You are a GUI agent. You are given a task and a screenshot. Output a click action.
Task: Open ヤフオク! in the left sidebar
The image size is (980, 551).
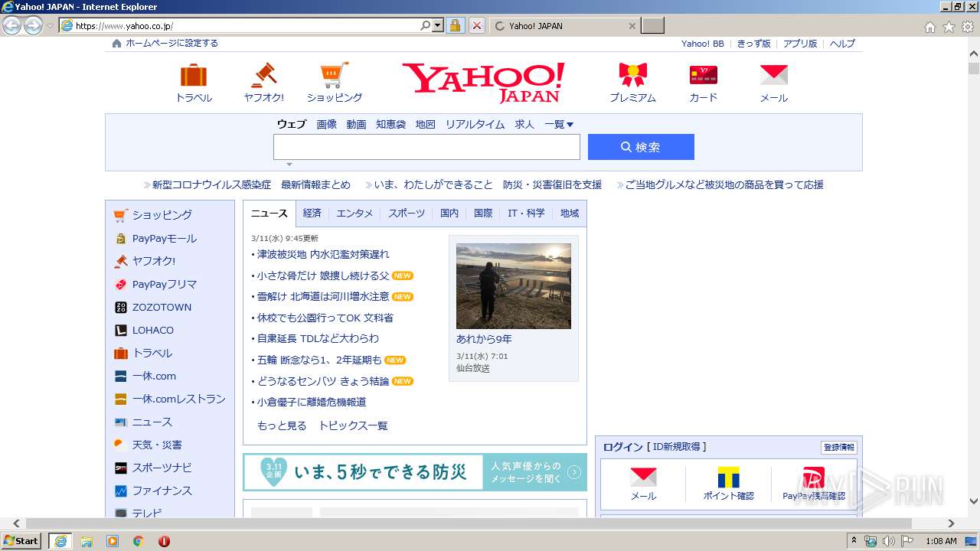click(x=153, y=261)
